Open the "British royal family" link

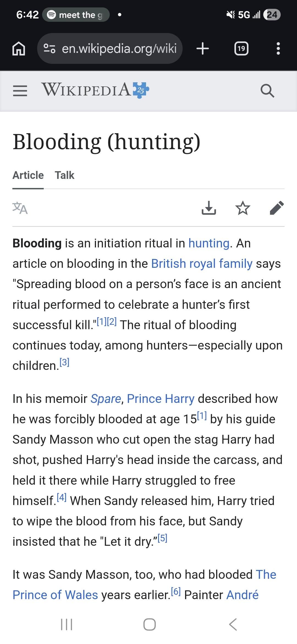click(202, 264)
